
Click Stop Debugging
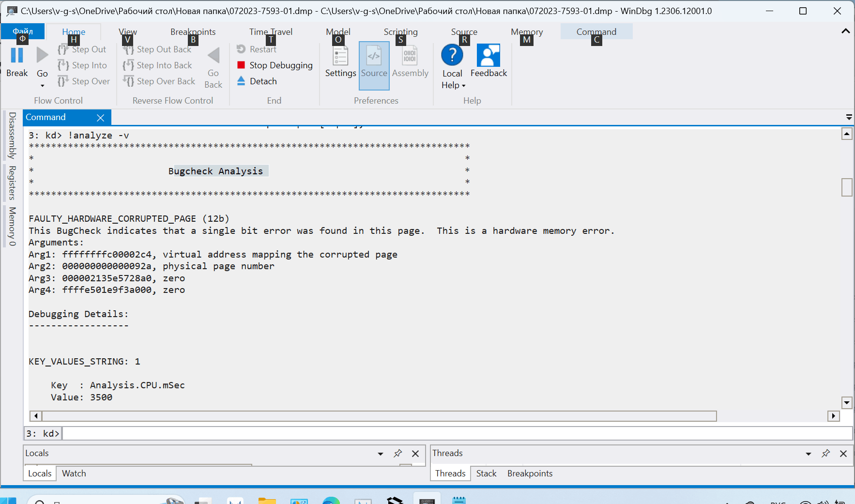(275, 65)
